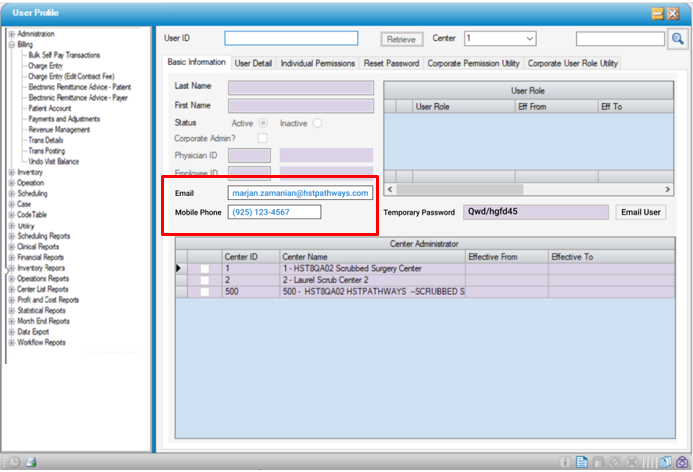Open the Individual Permissions tab
Image resolution: width=693 pixels, height=472 pixels.
click(x=317, y=63)
